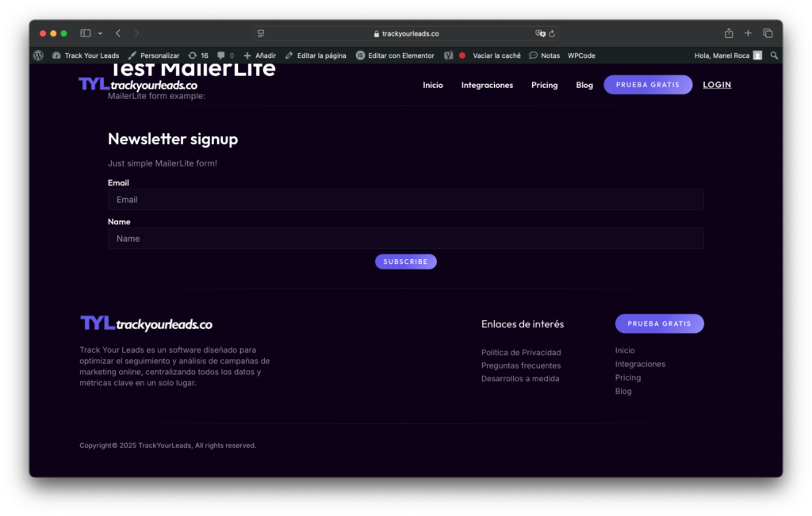This screenshot has height=516, width=812.
Task: Click Editar con Elementor
Action: (x=395, y=55)
